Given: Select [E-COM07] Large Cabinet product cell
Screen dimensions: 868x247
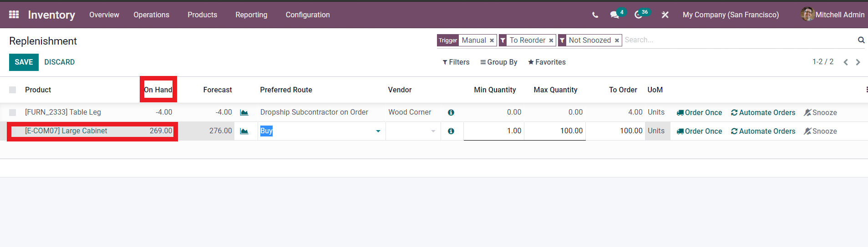Looking at the screenshot, I should coord(66,131).
